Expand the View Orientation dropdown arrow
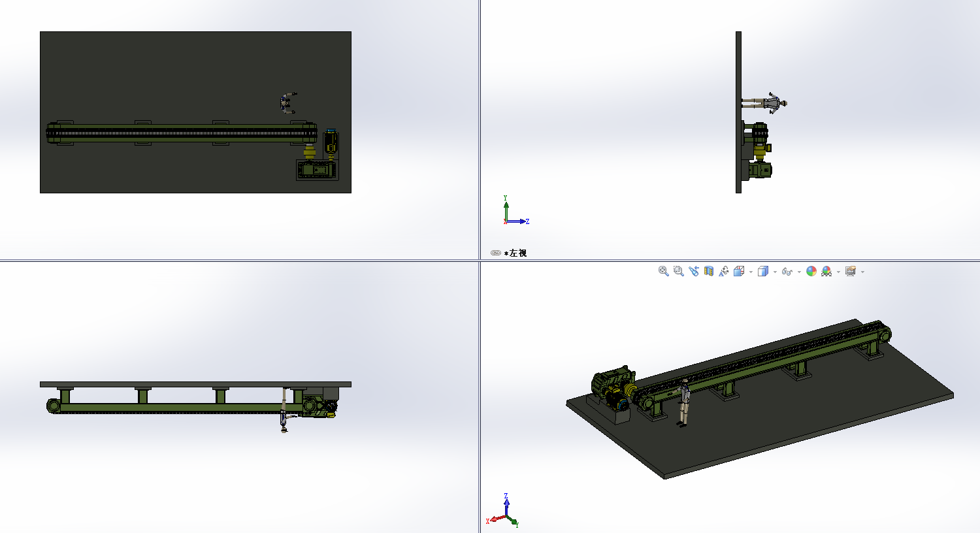This screenshot has width=980, height=533. click(751, 272)
